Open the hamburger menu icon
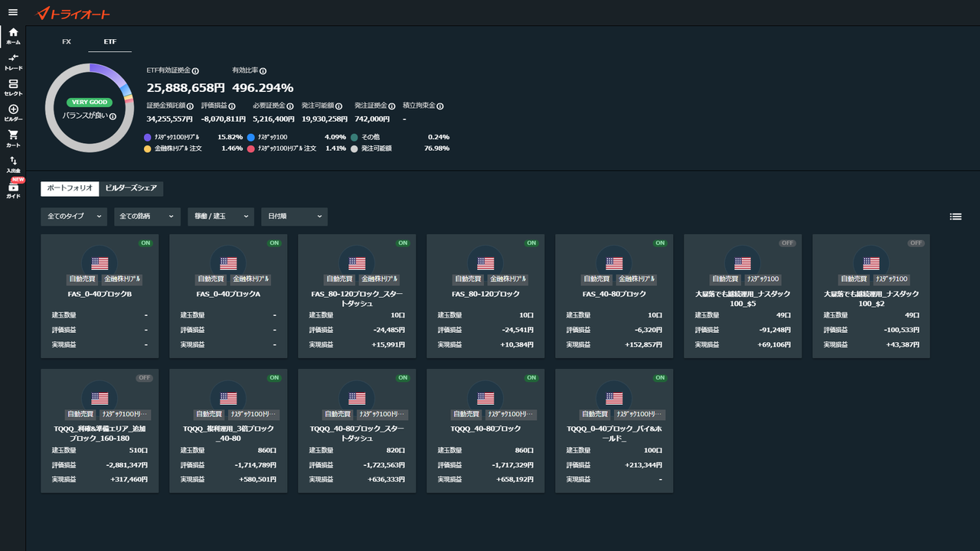Viewport: 980px width, 551px height. pos(13,12)
